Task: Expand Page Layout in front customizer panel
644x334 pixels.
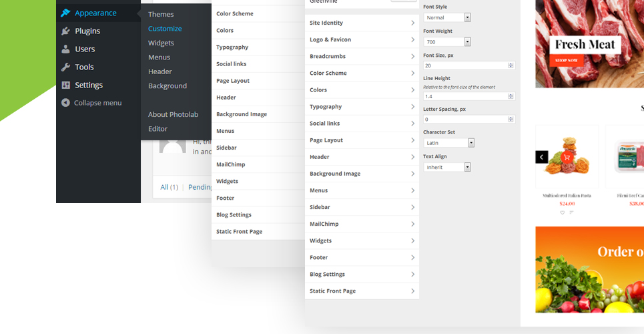Action: (362, 140)
